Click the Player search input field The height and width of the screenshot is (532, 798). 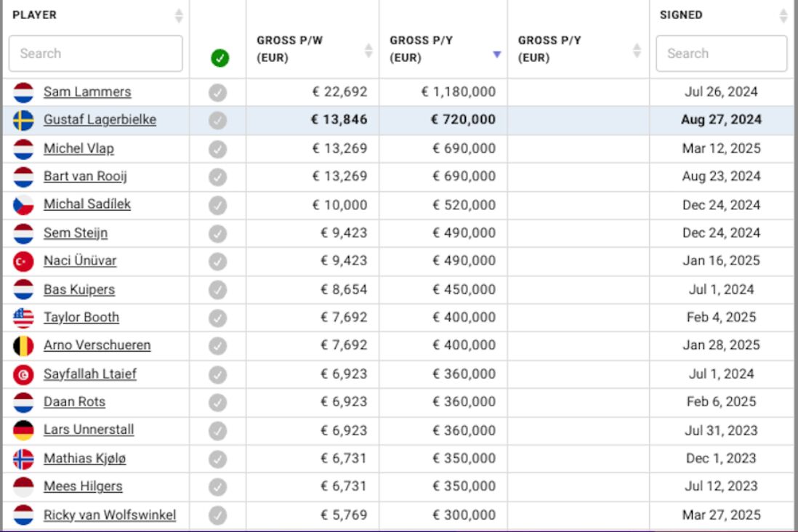click(x=96, y=54)
